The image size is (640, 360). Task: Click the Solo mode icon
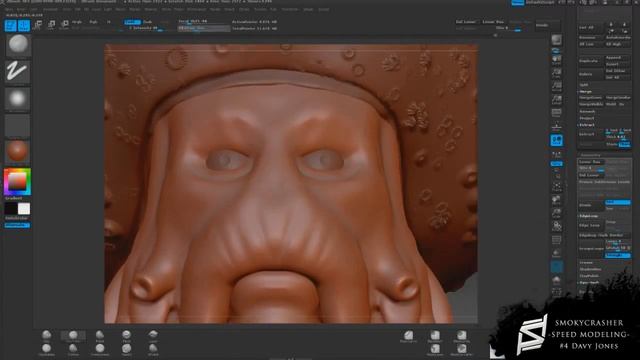click(x=557, y=280)
